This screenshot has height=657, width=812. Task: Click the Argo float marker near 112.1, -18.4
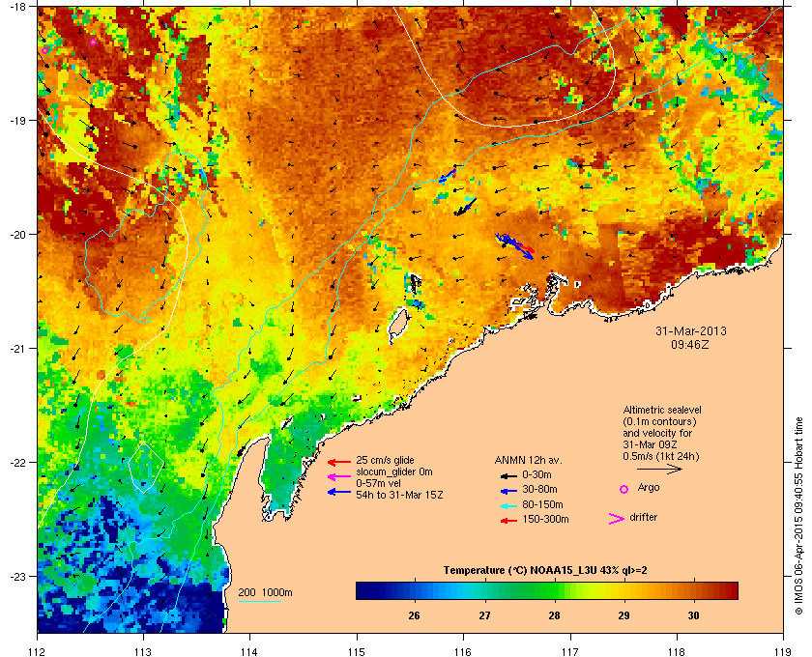pyautogui.click(x=45, y=51)
